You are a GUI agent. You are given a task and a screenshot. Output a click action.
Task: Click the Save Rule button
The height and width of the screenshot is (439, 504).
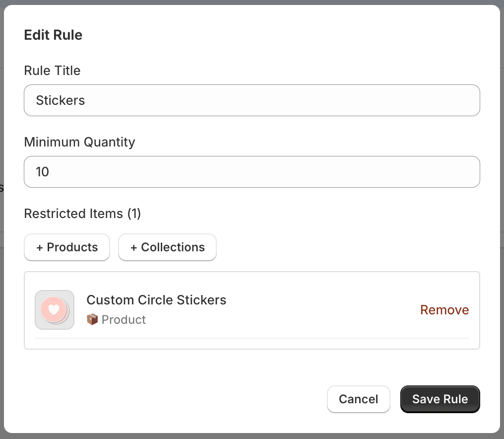(440, 399)
